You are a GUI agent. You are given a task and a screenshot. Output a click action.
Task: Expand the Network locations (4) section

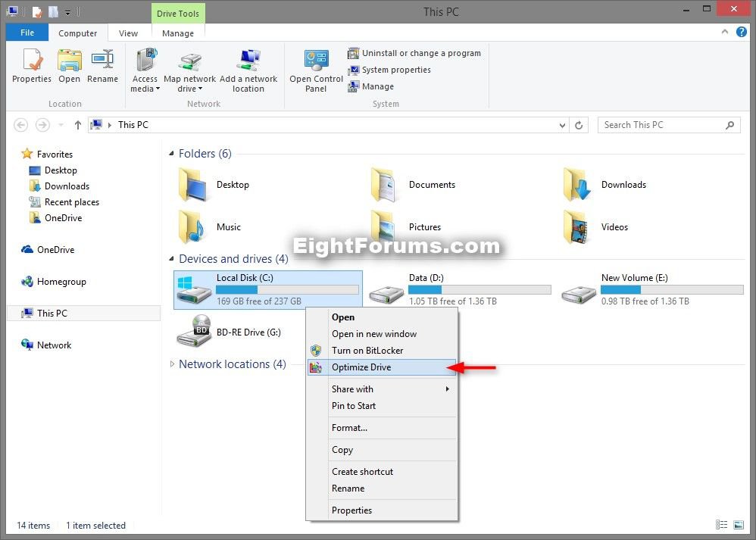point(173,364)
